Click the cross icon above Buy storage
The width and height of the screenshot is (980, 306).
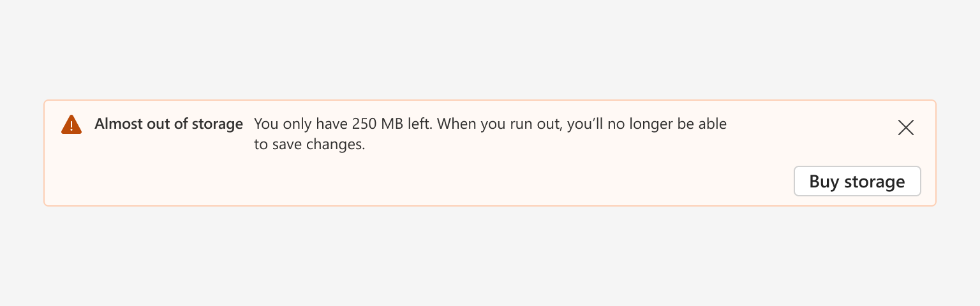905,127
